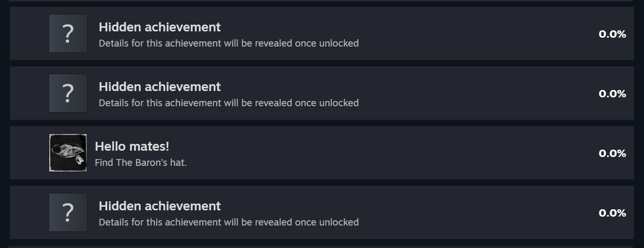Click the Hello mates! achievement hat icon
Screen dimensions: 644x248
[x=68, y=153]
